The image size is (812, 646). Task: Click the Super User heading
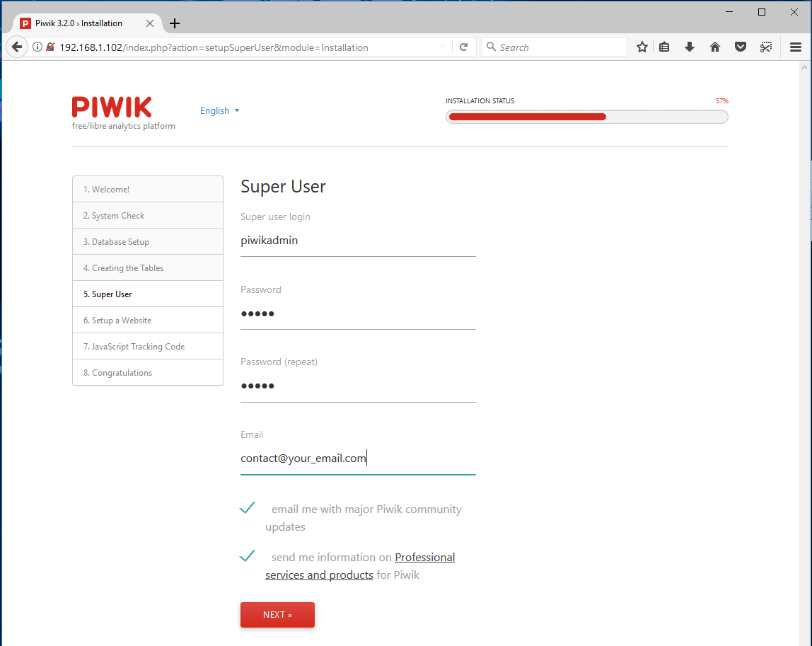(283, 187)
